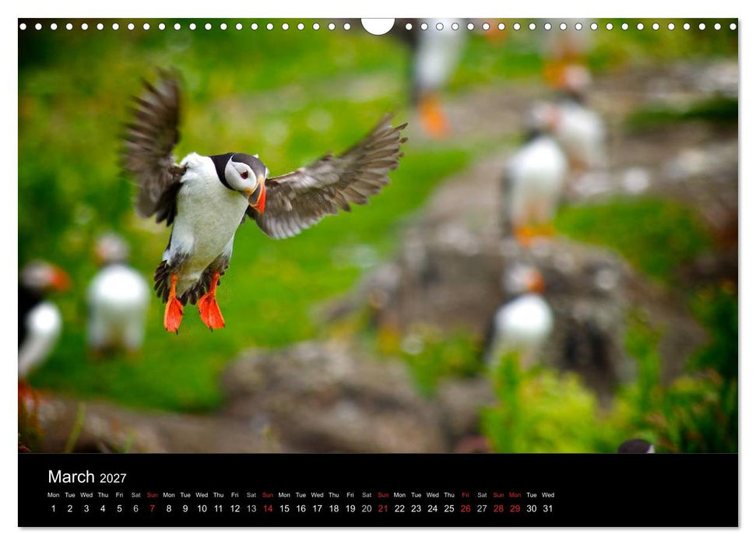Click the red "Fri" label above 26
756x545 pixels.
click(x=466, y=495)
